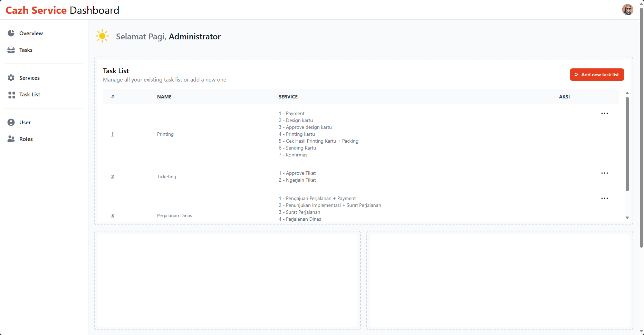The width and height of the screenshot is (644, 335).
Task: Click the Selamat Pagi, Administrator greeting
Action: coord(168,37)
